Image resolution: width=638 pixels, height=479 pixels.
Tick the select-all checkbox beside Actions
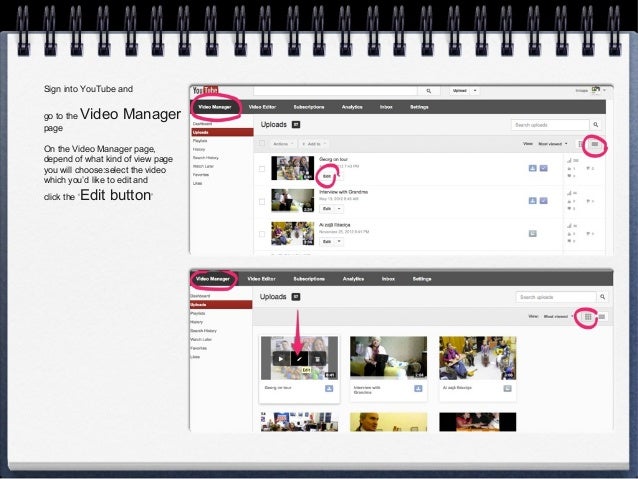click(x=262, y=143)
